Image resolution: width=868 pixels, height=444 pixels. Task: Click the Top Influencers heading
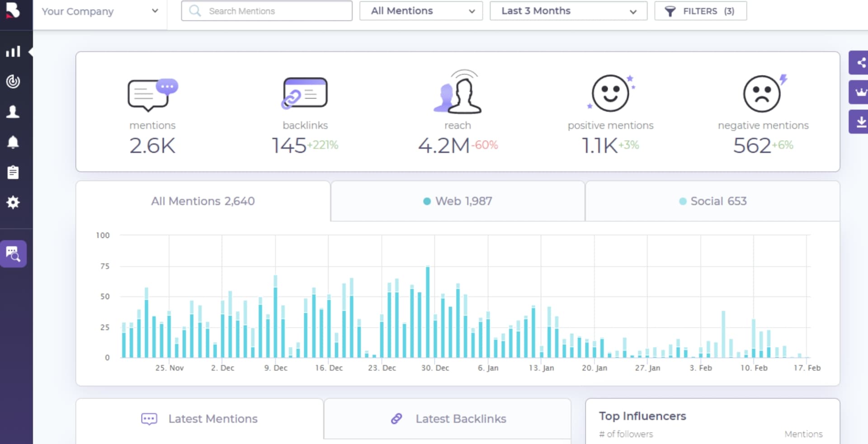pyautogui.click(x=642, y=416)
